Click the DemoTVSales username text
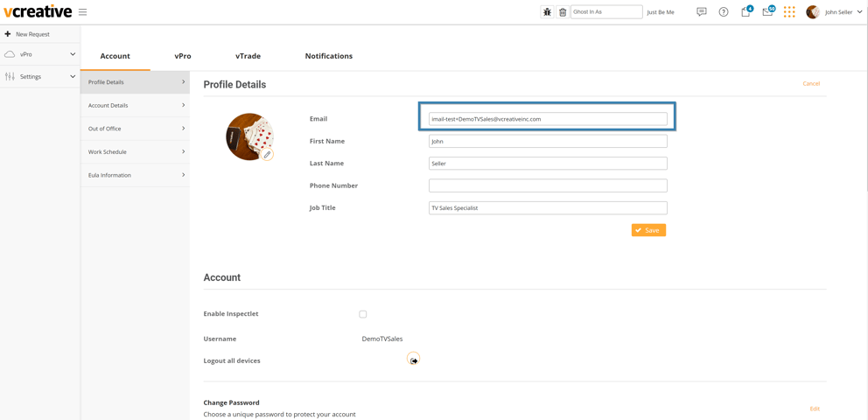Screen dimensions: 868x420 pos(382,339)
